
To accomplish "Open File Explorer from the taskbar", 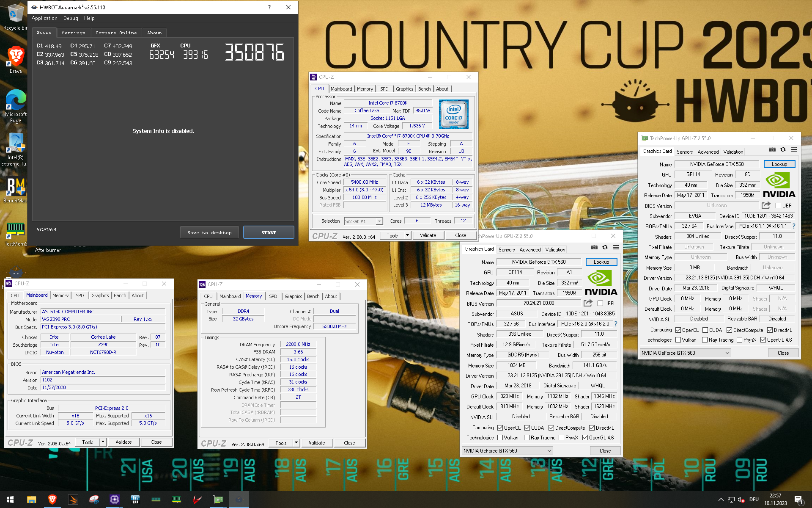I will tap(31, 500).
